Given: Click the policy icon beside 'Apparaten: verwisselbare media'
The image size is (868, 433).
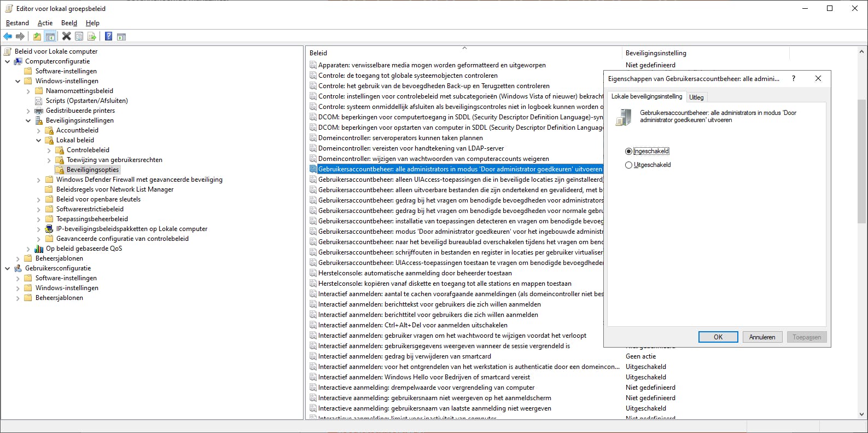Looking at the screenshot, I should pyautogui.click(x=313, y=65).
